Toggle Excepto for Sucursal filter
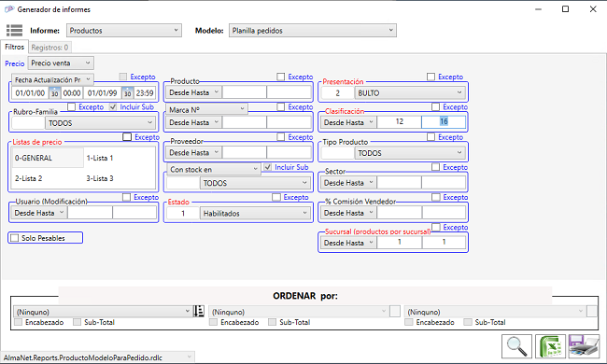 pos(436,227)
